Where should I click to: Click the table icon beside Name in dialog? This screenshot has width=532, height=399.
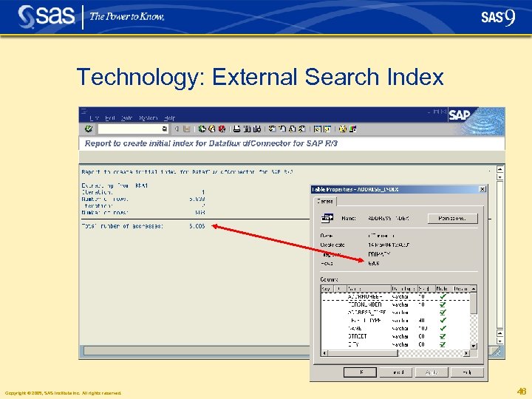tap(327, 218)
